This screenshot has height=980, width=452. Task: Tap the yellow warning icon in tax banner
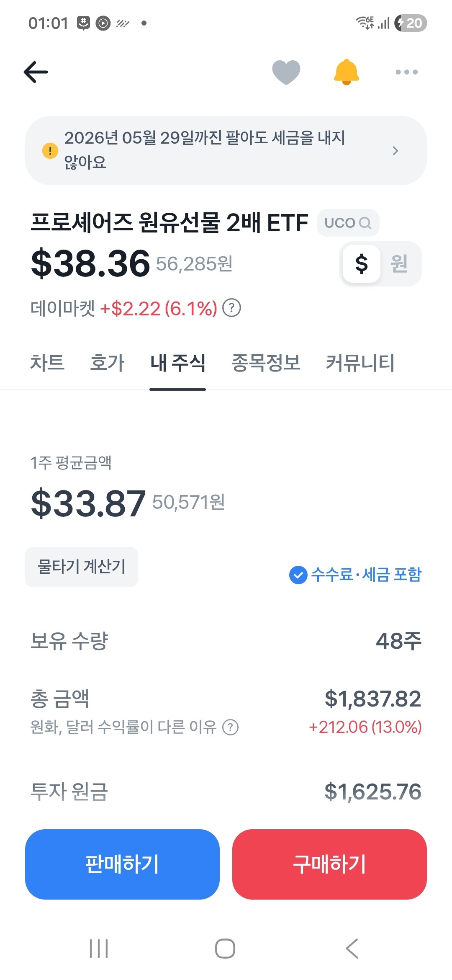(x=50, y=150)
